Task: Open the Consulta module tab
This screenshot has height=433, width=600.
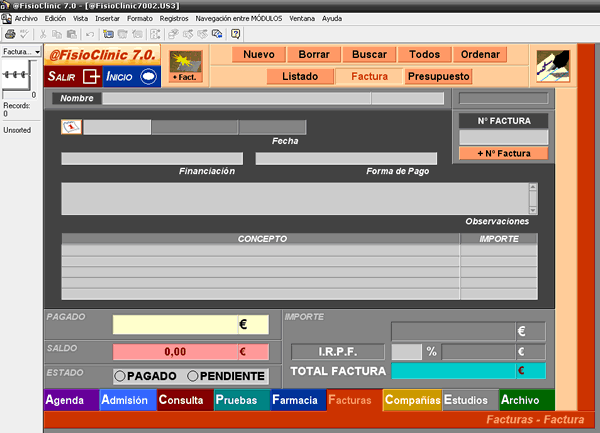Action: click(185, 400)
